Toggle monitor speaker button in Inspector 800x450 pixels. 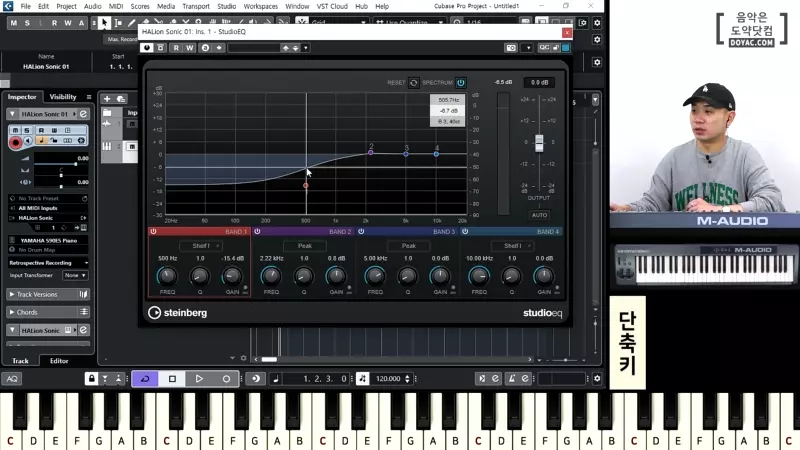coord(28,140)
